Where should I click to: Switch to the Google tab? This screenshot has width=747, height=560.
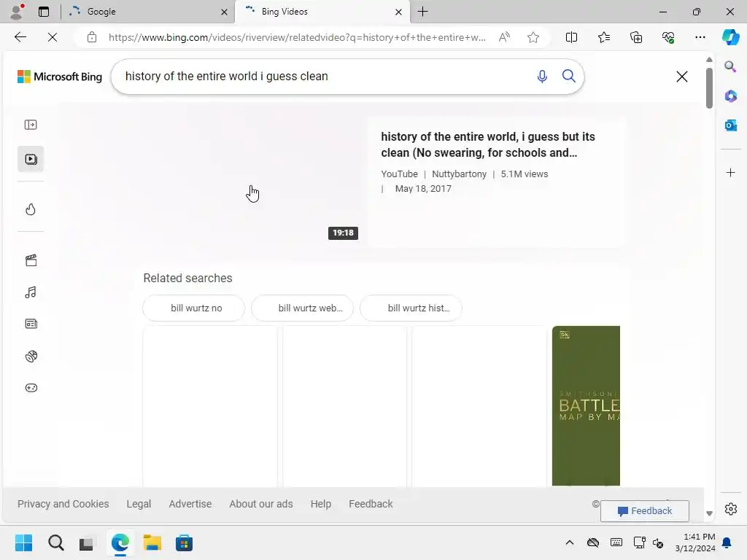click(x=147, y=12)
